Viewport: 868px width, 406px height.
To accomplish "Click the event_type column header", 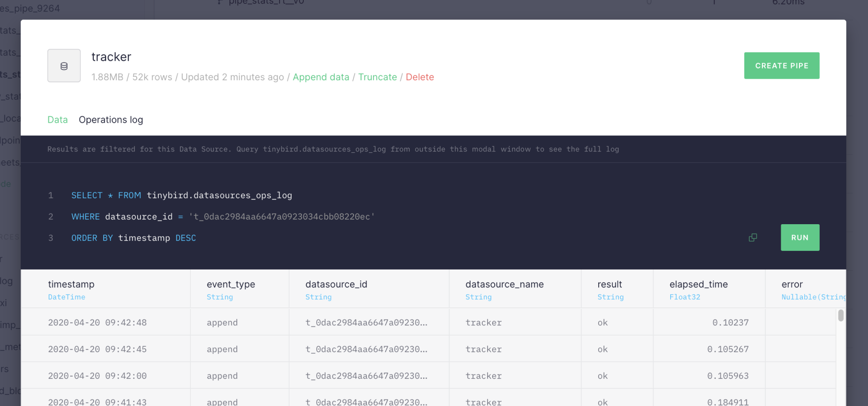I will [231, 284].
